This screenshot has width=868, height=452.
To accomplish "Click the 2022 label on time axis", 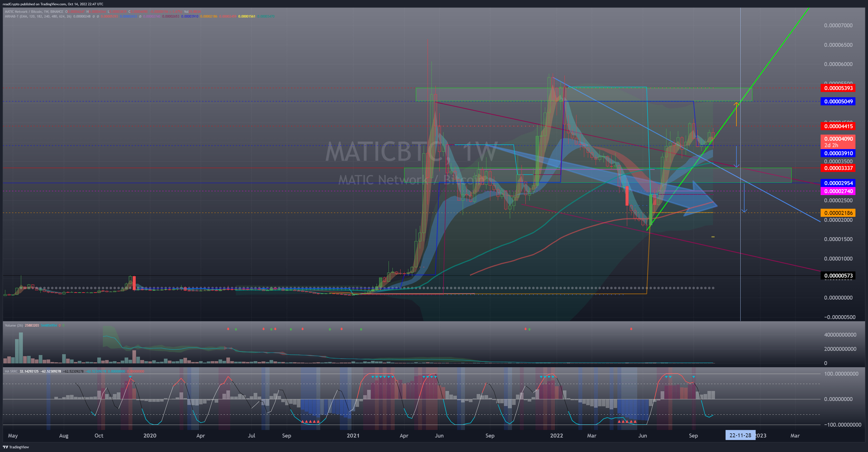I will (556, 436).
